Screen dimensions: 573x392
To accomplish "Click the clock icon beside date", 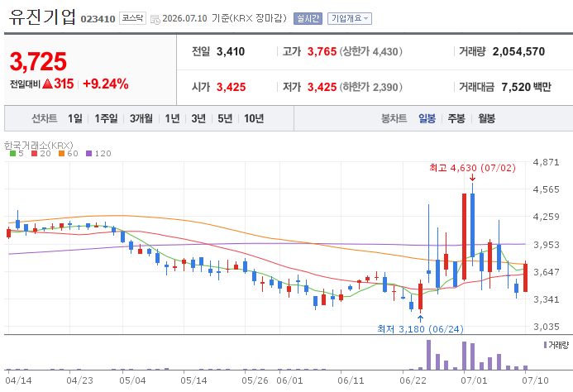I will [155, 19].
